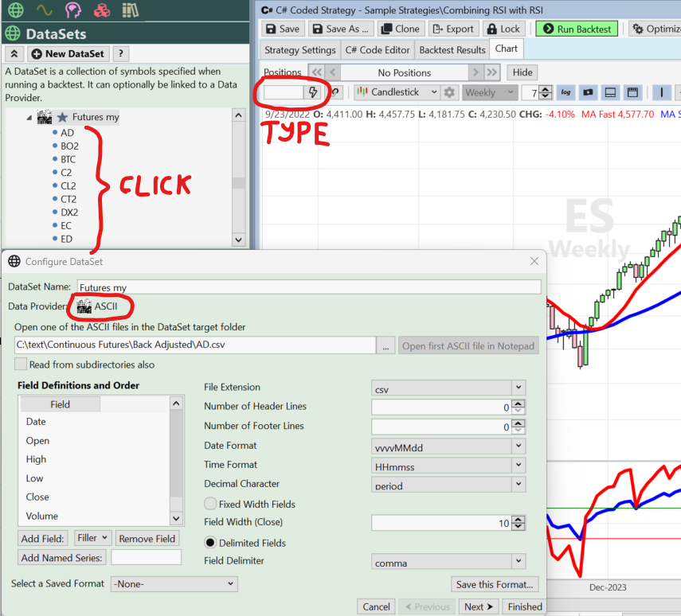Viewport: 681px width, 616px height.
Task: Toggle log scale button
Action: (566, 92)
